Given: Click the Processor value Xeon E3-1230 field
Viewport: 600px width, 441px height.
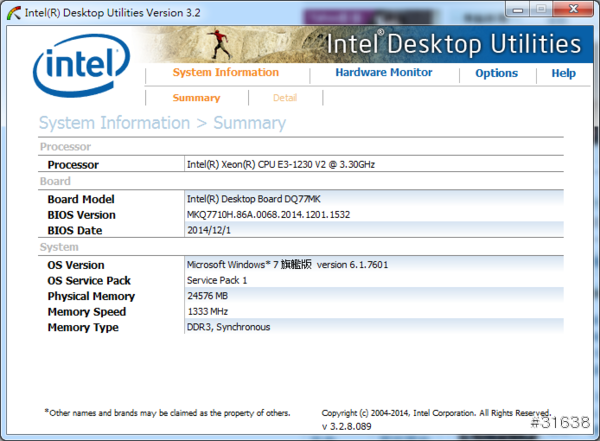Looking at the screenshot, I should (281, 164).
